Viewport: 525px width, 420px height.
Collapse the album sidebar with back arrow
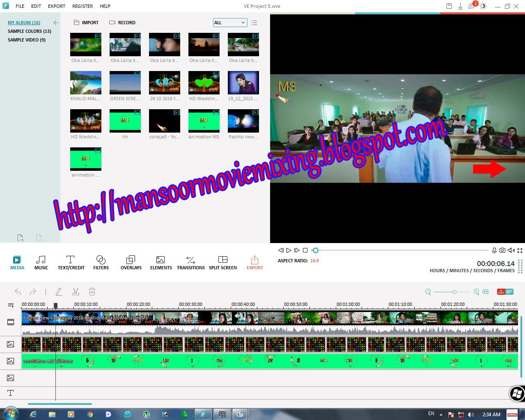56,23
